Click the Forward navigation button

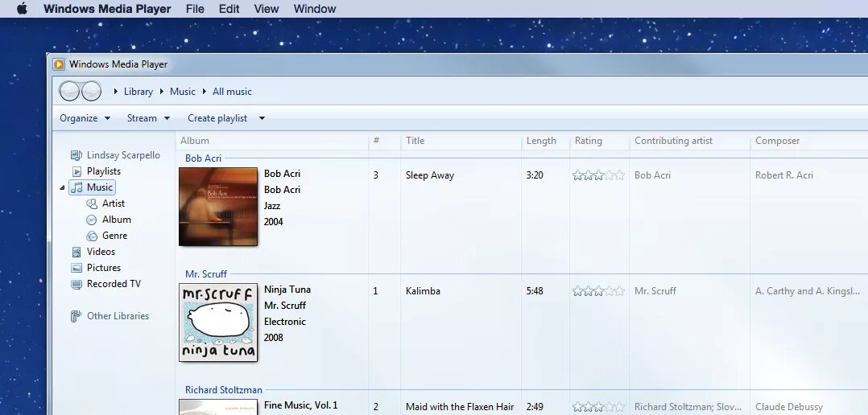91,91
